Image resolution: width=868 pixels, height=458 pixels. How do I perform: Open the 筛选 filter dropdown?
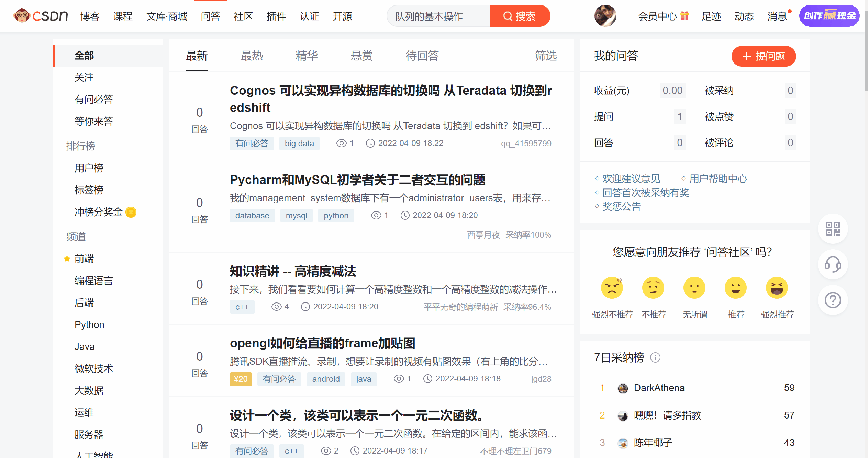click(x=546, y=56)
